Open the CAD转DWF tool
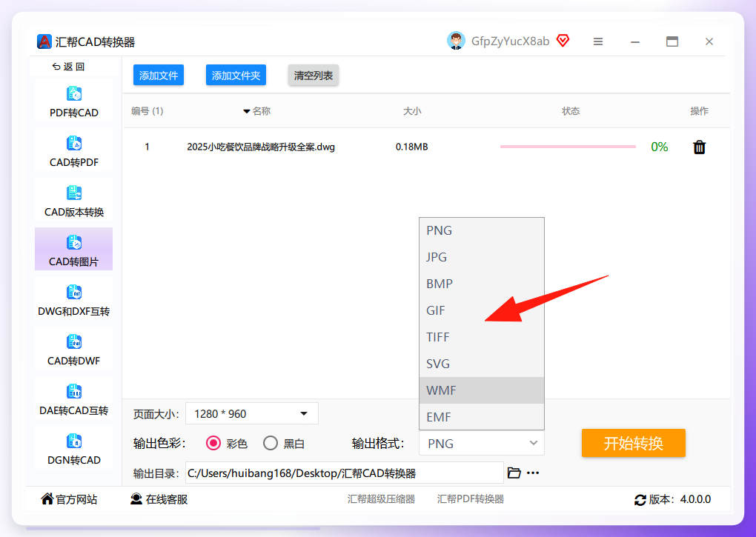Image resolution: width=756 pixels, height=537 pixels. pos(74,350)
